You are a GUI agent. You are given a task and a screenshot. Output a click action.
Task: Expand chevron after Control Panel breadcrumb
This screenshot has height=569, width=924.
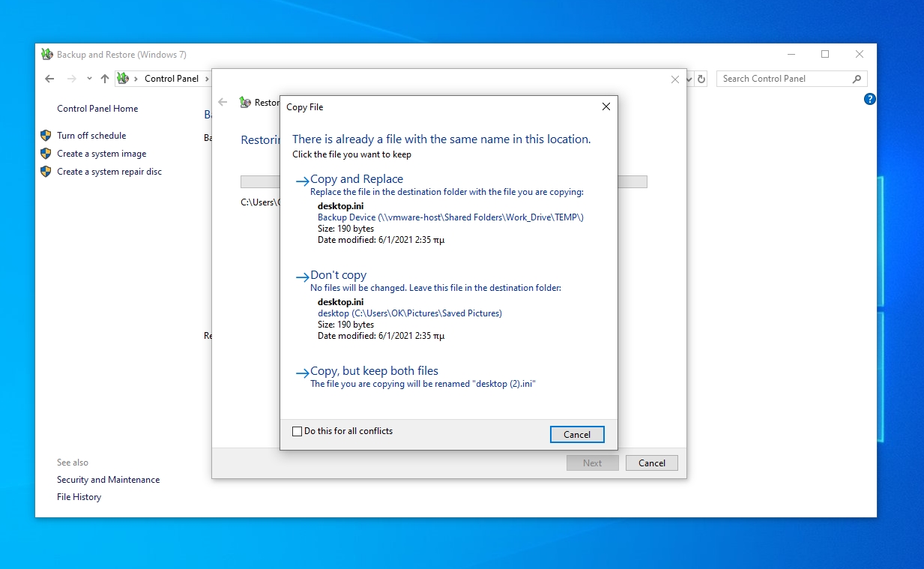(x=206, y=79)
